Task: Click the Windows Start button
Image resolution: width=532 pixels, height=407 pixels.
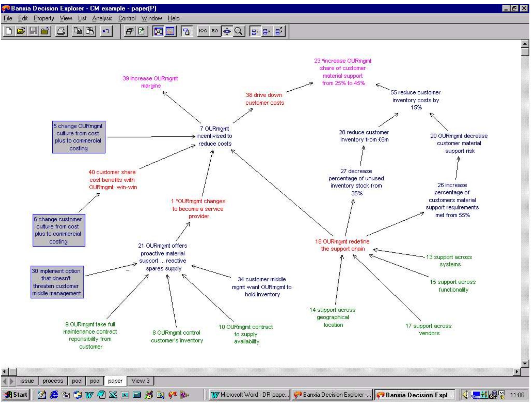Action: click(x=16, y=395)
